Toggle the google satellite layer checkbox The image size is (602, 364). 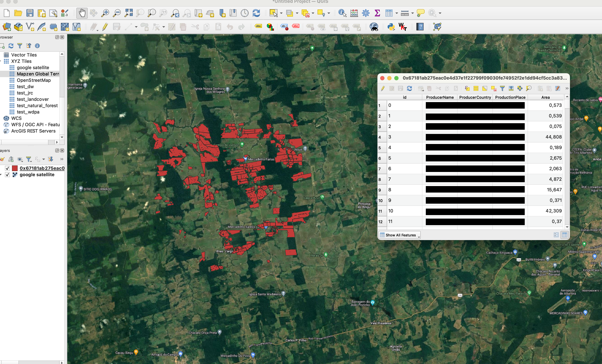point(7,175)
